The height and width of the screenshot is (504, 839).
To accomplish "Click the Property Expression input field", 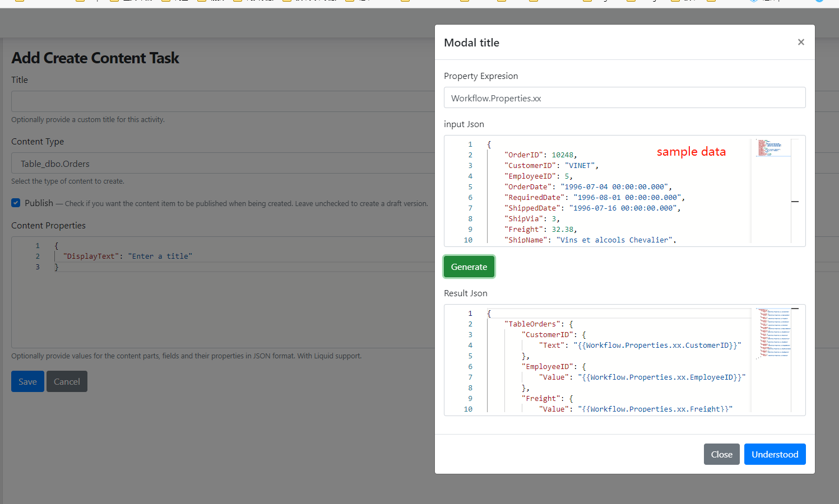I will point(624,97).
